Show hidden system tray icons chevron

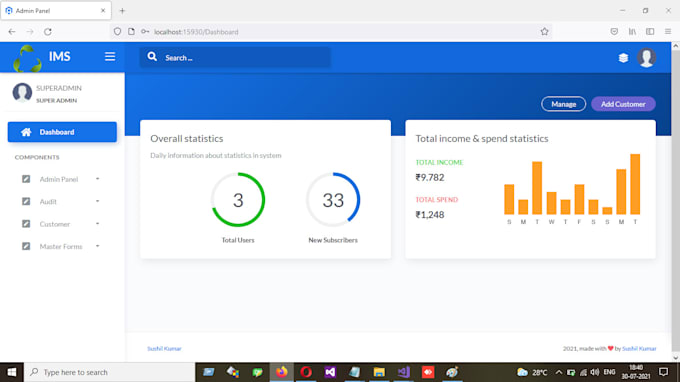tap(559, 372)
